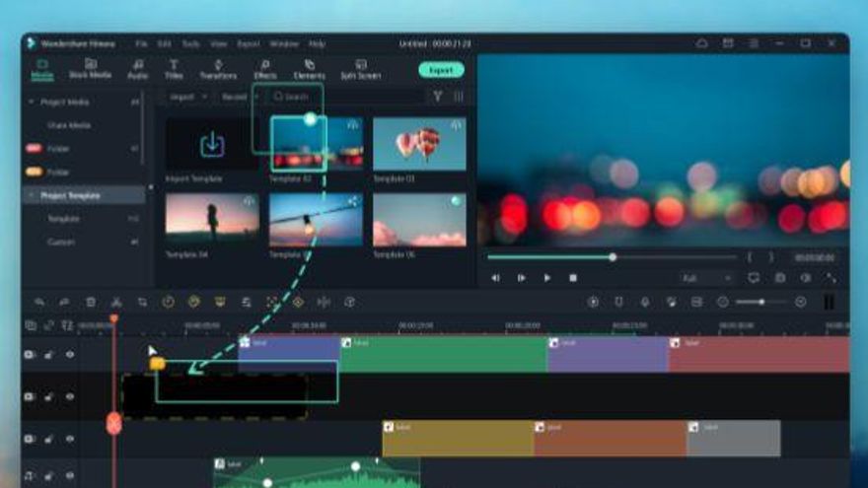Expand the preview to fullscreen with the arrows icon
Image resolution: width=868 pixels, height=488 pixels.
tap(832, 278)
